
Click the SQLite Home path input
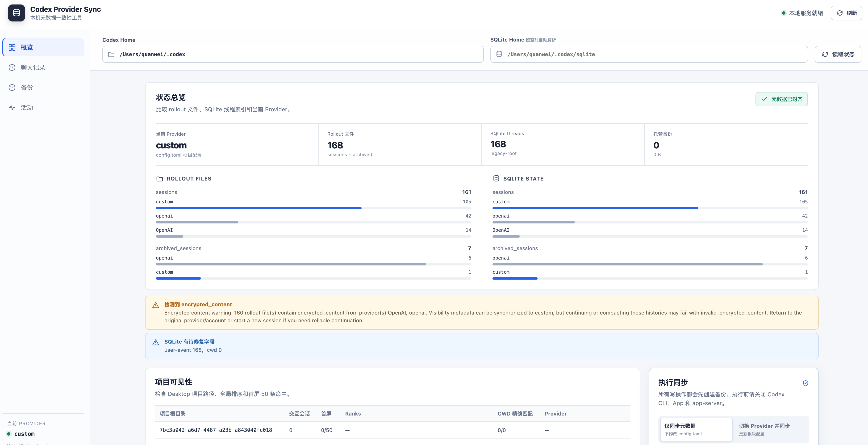click(x=649, y=54)
